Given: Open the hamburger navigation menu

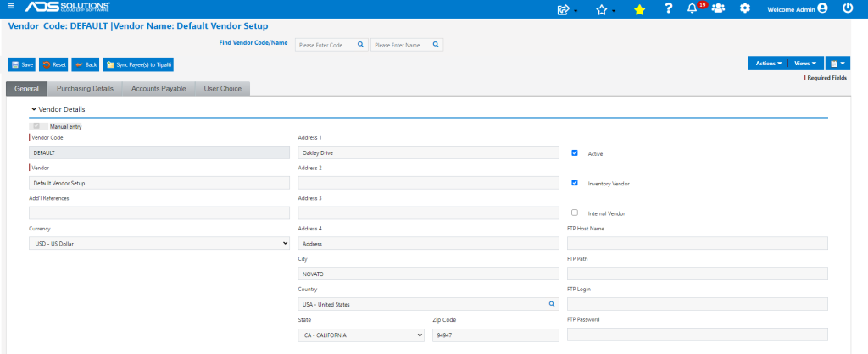Looking at the screenshot, I should (x=10, y=6).
